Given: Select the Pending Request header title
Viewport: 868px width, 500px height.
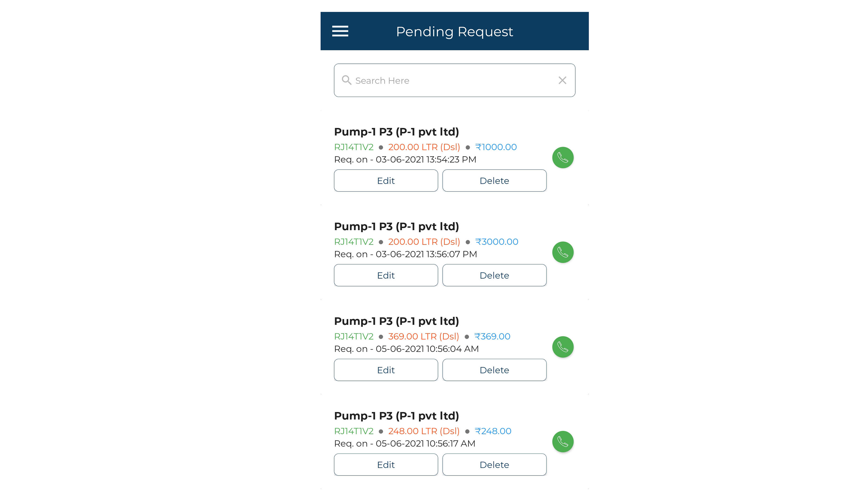Looking at the screenshot, I should (454, 31).
